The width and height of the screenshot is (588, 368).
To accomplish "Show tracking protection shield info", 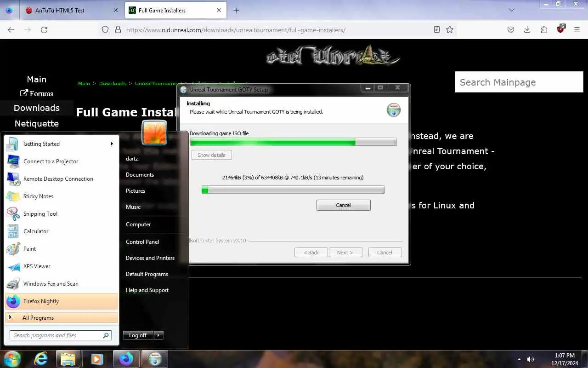I will (x=105, y=29).
